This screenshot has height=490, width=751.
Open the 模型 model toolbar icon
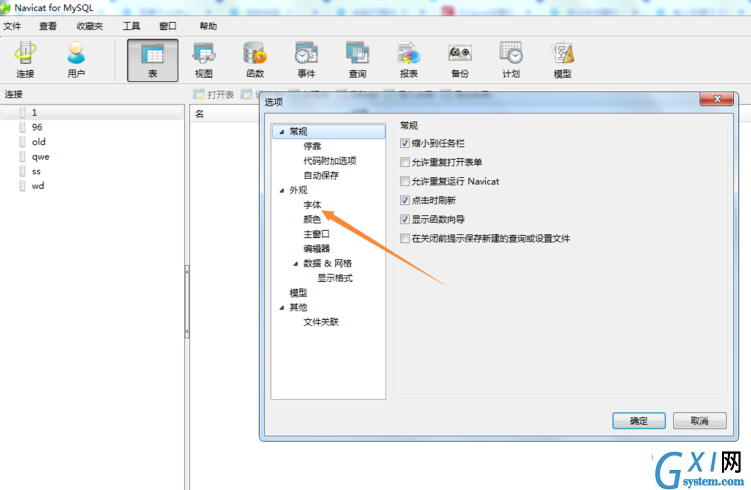562,60
